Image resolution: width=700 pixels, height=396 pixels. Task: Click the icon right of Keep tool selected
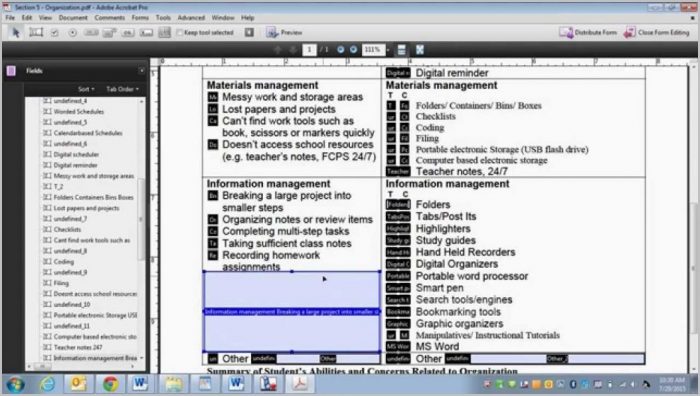pyautogui.click(x=249, y=32)
